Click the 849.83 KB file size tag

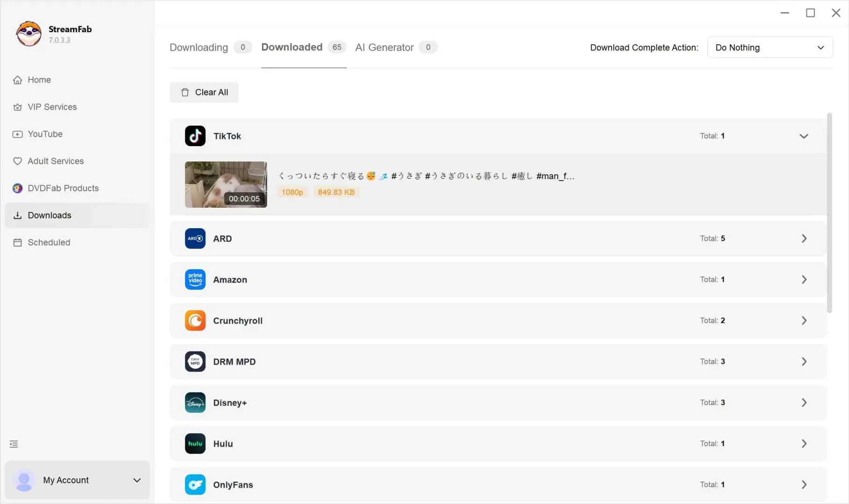pyautogui.click(x=336, y=192)
